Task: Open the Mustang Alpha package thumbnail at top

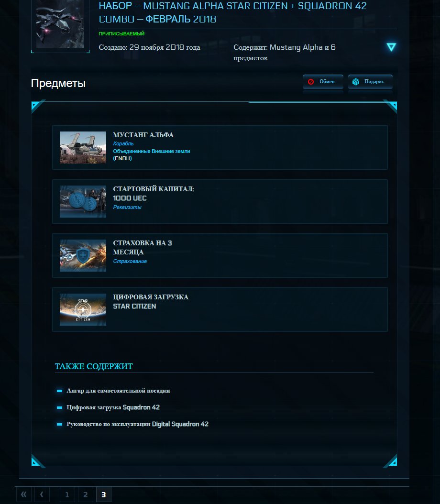Action: coord(60,24)
